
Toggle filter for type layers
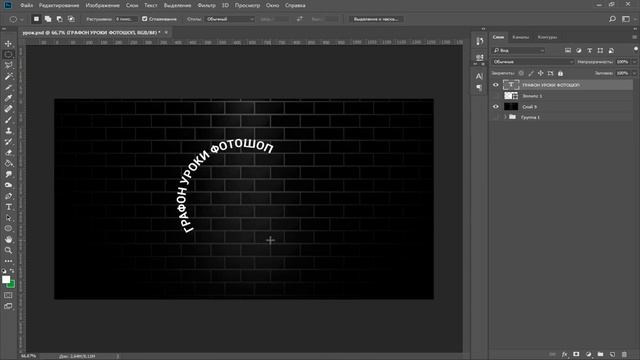click(589, 50)
